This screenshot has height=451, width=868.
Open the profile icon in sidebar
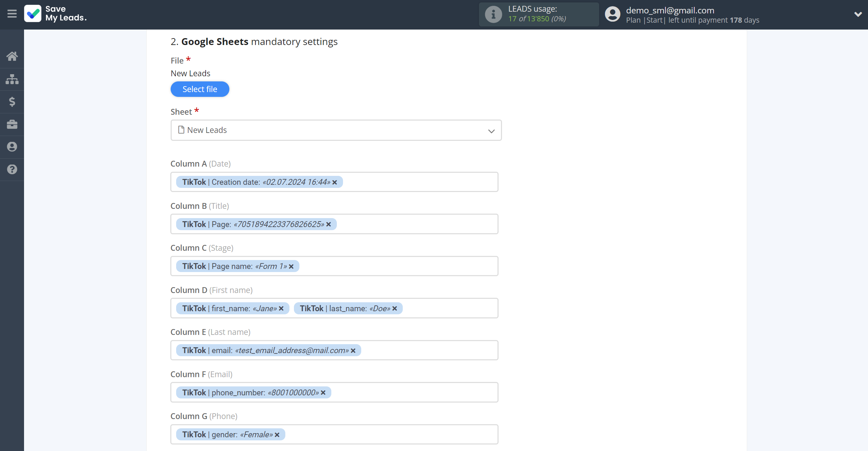[12, 147]
